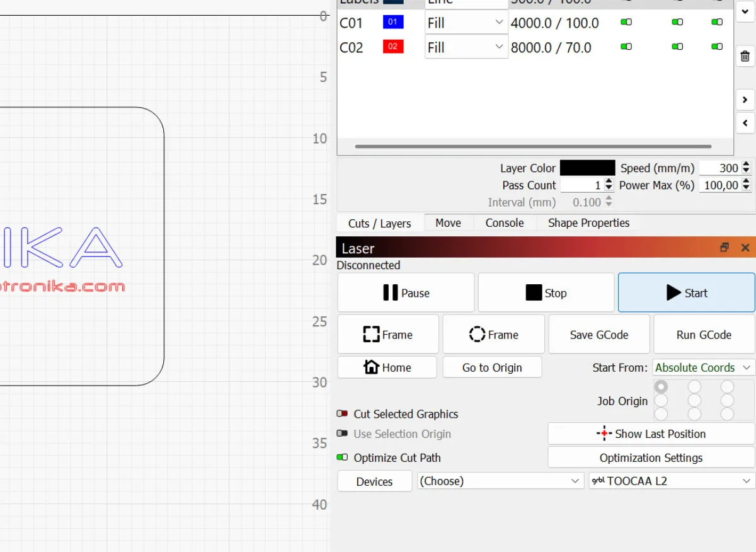Start the laser job
Viewport: 756px width, 552px height.
(686, 293)
